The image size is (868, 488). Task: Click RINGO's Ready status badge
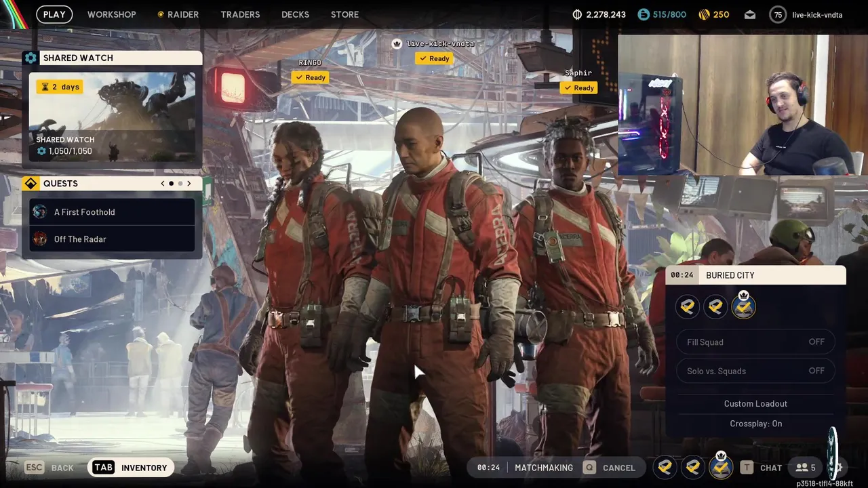[310, 77]
